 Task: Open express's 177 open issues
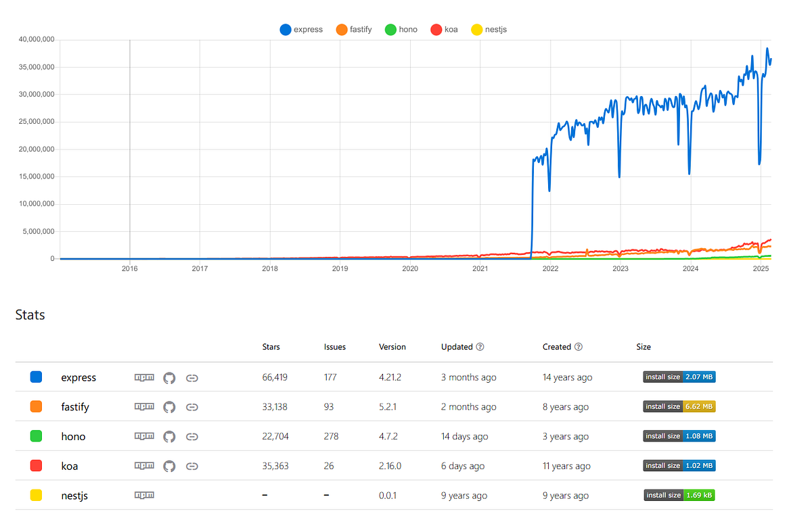pos(330,377)
